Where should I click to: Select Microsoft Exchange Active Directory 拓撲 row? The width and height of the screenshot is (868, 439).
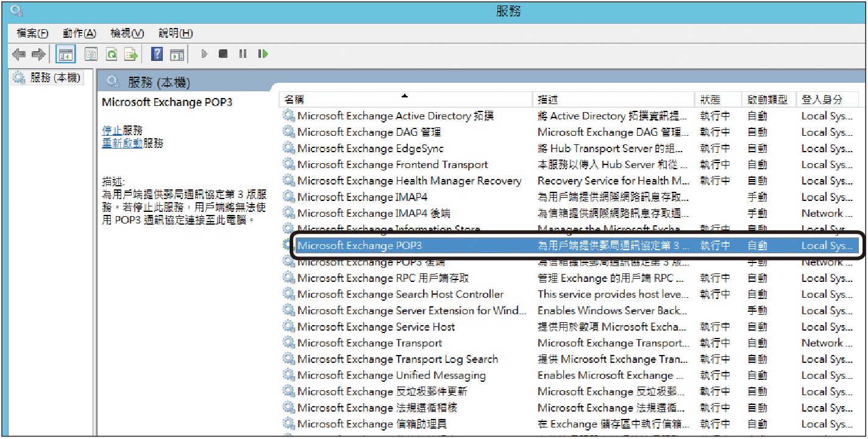[571, 116]
